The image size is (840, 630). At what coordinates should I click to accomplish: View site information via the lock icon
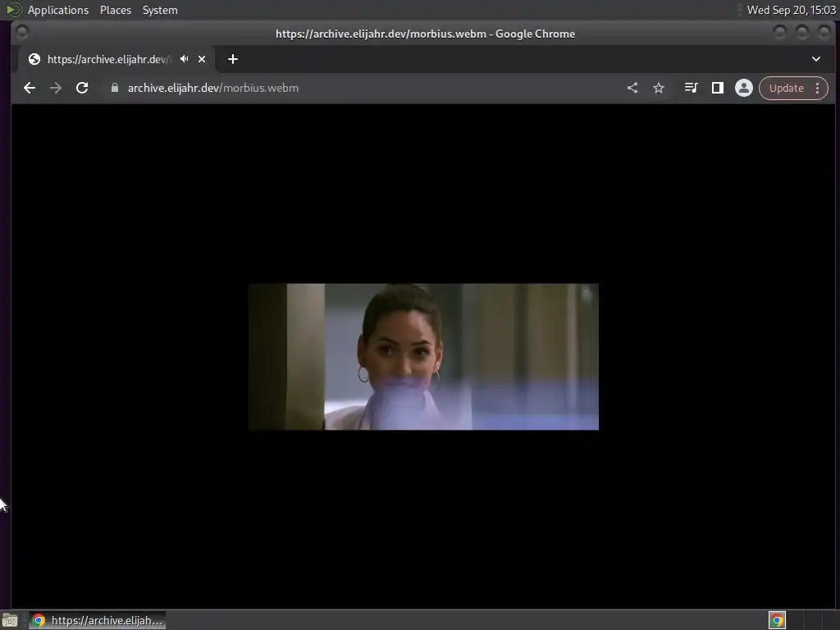pyautogui.click(x=115, y=88)
